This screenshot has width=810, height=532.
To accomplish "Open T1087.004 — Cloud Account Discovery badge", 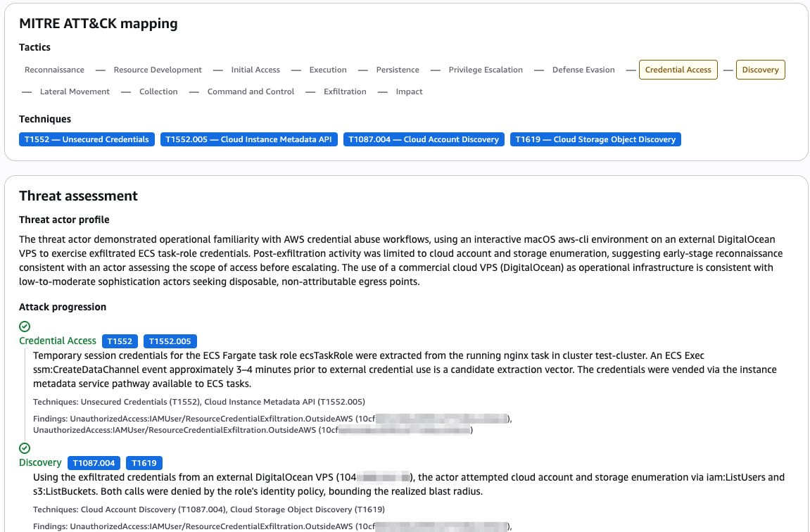I will 424,139.
